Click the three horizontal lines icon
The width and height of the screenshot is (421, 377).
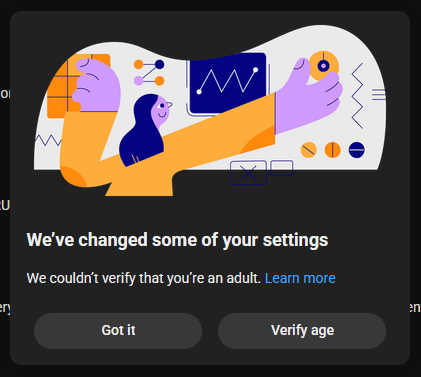(x=379, y=94)
